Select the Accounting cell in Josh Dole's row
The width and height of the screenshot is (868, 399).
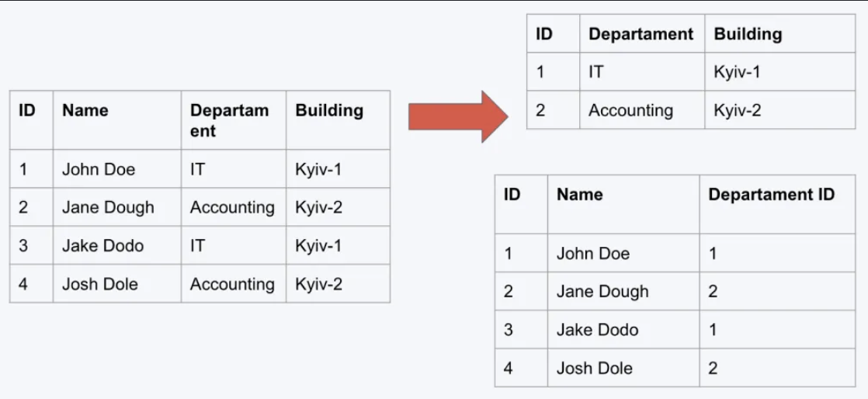232,284
